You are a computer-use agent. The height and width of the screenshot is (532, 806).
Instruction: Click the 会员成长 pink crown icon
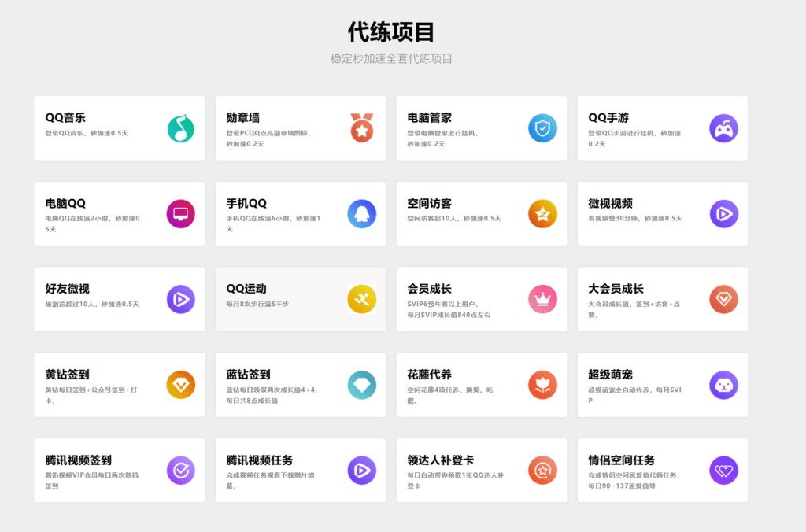(543, 299)
